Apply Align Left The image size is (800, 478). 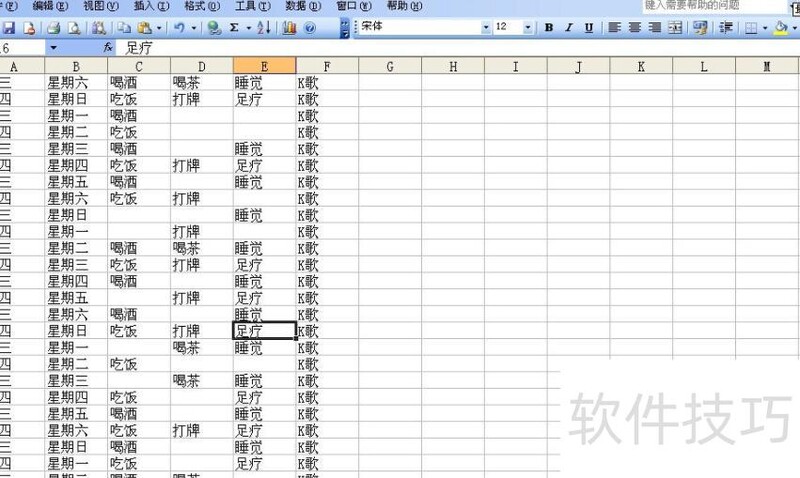click(615, 28)
